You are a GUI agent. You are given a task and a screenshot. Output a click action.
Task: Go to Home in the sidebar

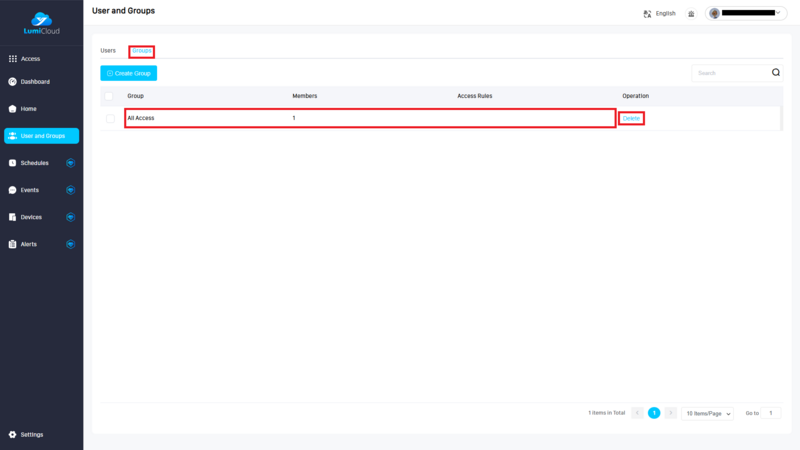pos(41,109)
